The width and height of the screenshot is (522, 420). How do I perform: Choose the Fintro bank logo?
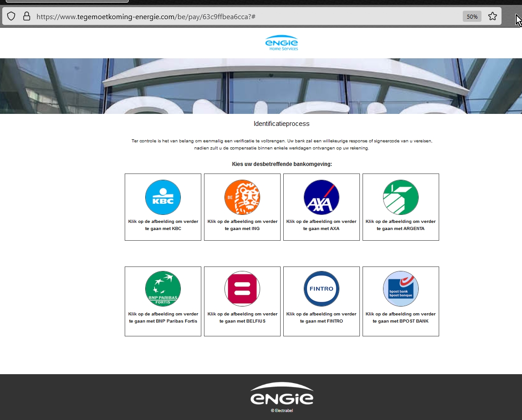coord(321,289)
